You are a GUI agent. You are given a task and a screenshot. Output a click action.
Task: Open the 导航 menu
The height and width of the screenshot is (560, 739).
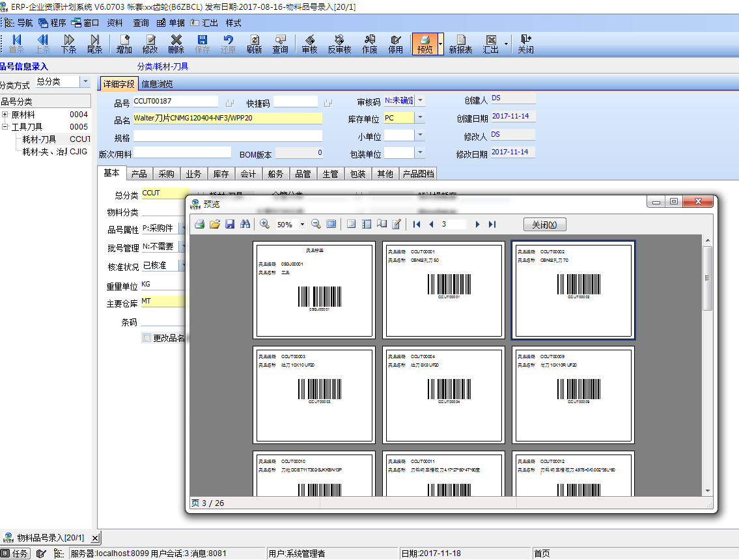point(20,23)
